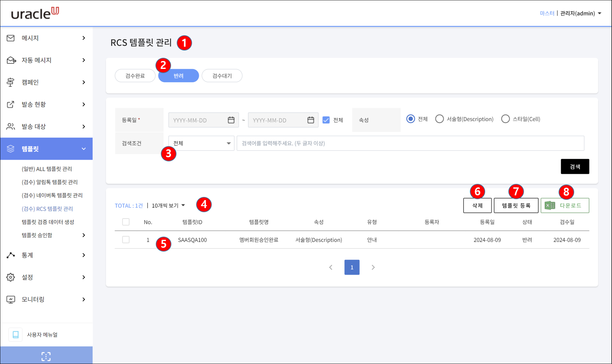Select the 서술형(Description) radio button
Viewport: 612px width, 364px height.
(x=439, y=119)
